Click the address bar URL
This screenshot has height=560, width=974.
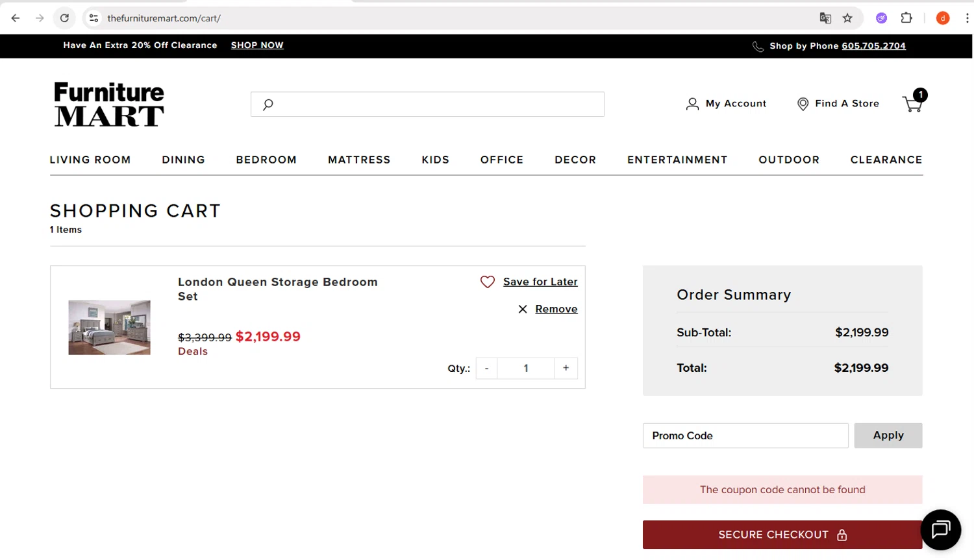pos(164,18)
